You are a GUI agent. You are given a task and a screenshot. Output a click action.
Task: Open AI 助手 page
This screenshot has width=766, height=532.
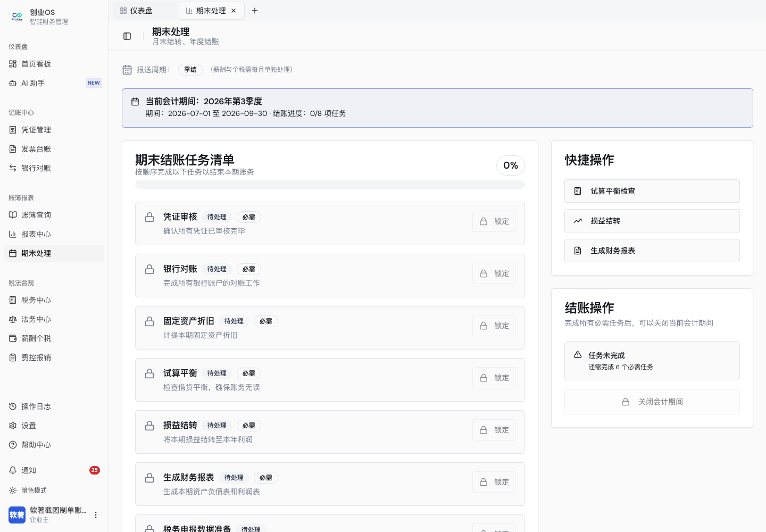(x=54, y=83)
